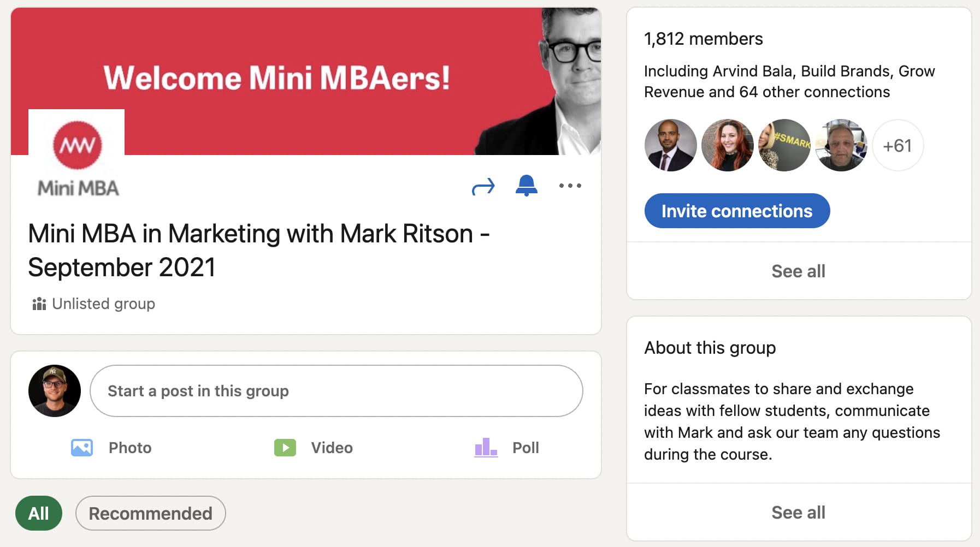Click the connections text mentioning Arvind Bala
This screenshot has height=547, width=980.
click(789, 81)
